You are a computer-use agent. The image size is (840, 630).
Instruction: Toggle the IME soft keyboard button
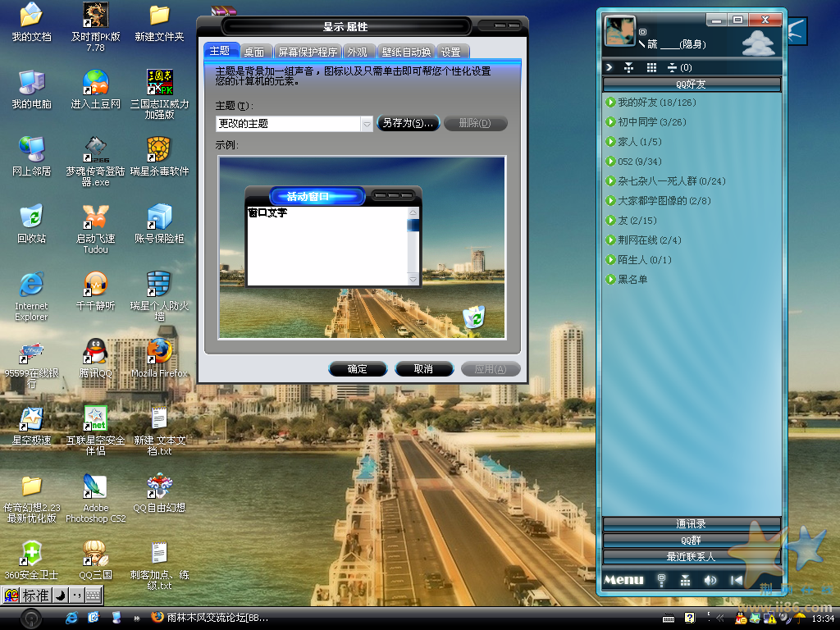pos(93,596)
